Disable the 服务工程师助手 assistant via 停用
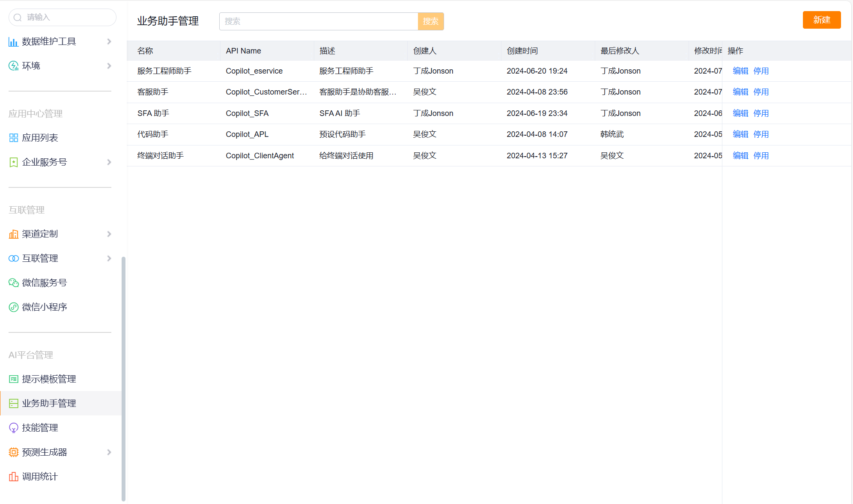 (x=761, y=71)
